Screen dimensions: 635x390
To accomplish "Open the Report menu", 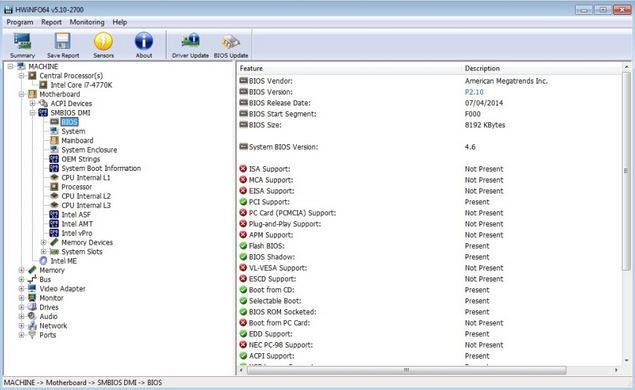I will [51, 22].
